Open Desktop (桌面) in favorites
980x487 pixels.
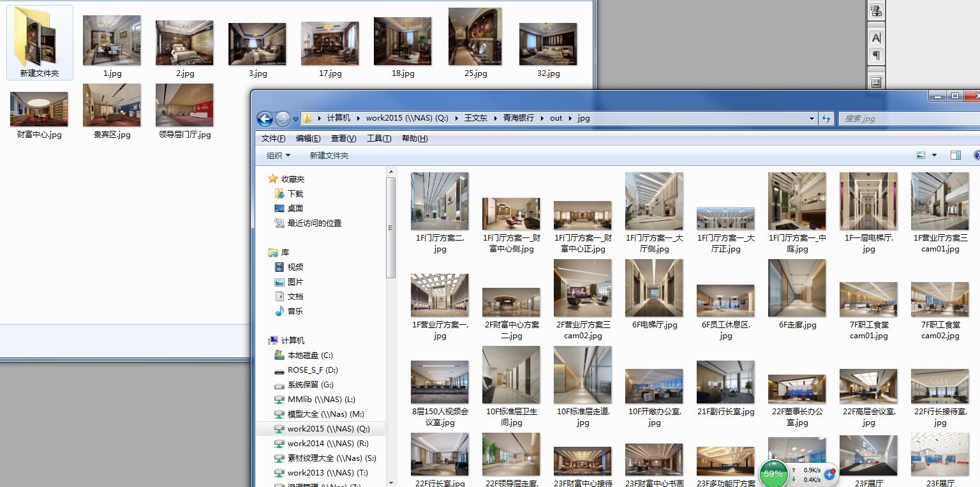click(x=288, y=208)
